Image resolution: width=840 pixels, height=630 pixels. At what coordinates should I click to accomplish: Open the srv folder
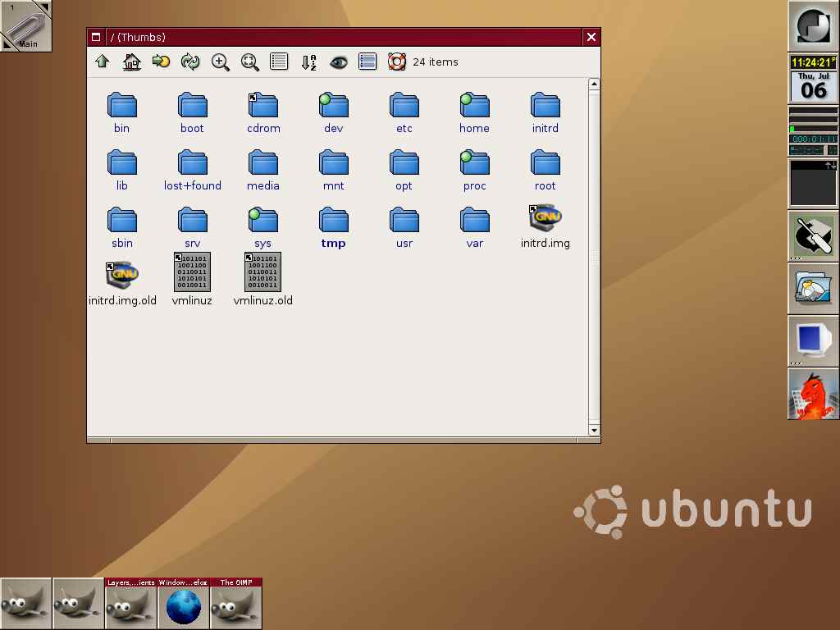coord(192,228)
